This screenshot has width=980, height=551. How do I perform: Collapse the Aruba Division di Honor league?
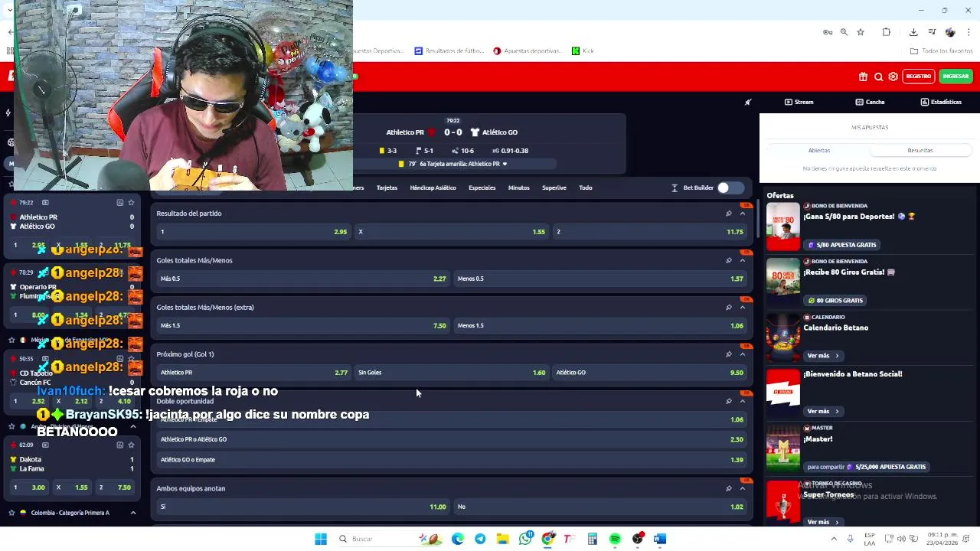(132, 426)
